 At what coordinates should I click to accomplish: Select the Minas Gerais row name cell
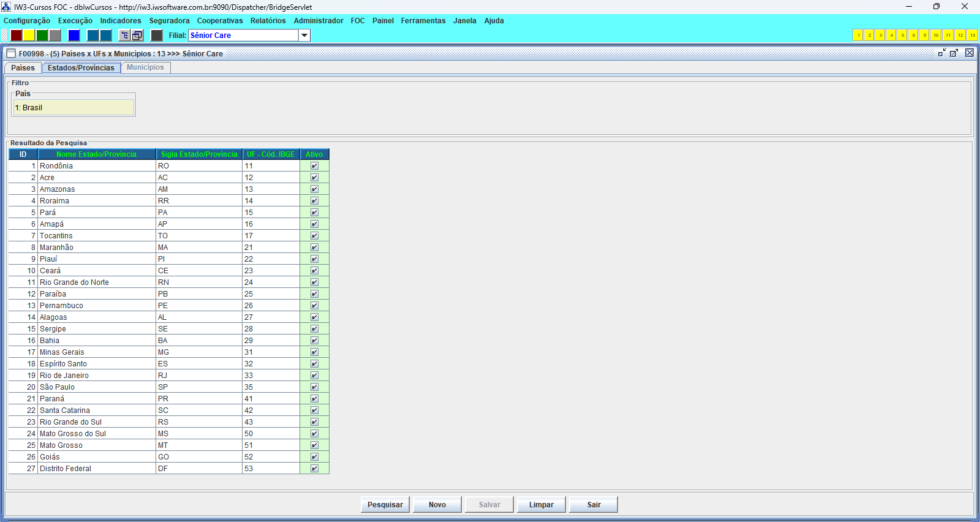pos(97,352)
